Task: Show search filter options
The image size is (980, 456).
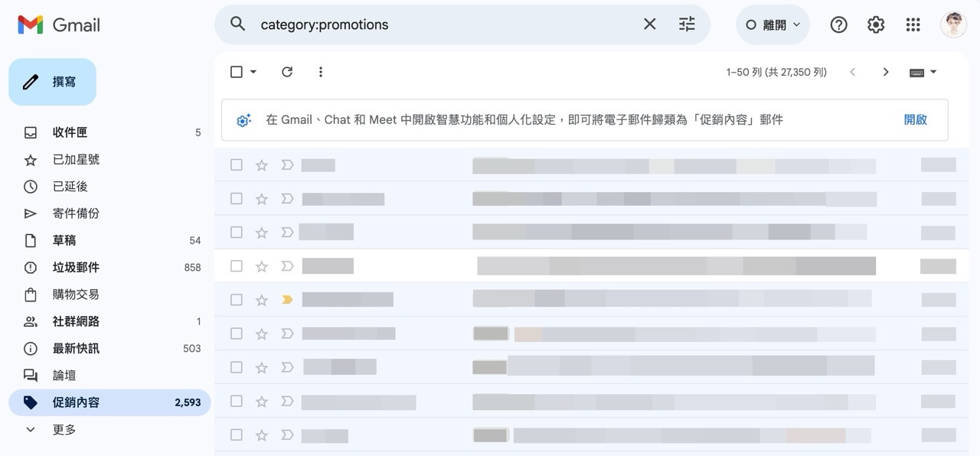Action: [x=687, y=24]
